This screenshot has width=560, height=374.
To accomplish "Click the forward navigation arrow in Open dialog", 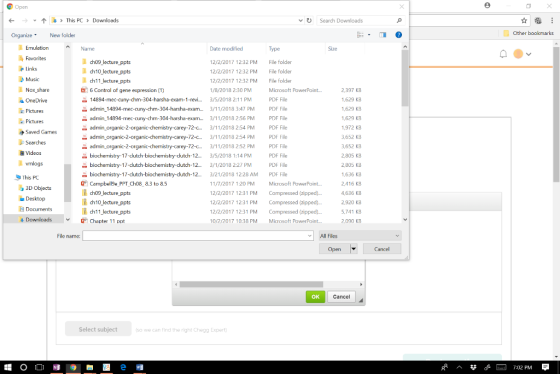I will pos(25,21).
